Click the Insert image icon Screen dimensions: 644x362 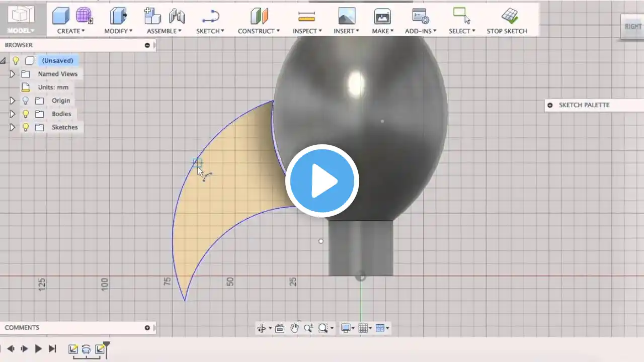(x=347, y=16)
